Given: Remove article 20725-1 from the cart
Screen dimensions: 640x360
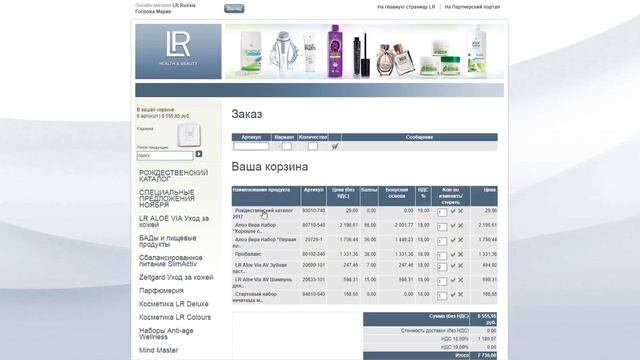Looking at the screenshot, I should (x=460, y=240).
